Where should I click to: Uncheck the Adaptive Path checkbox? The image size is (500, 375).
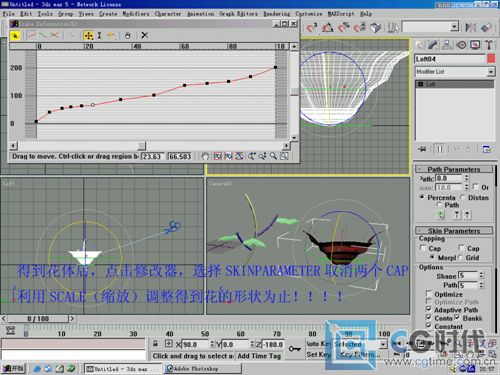(429, 309)
